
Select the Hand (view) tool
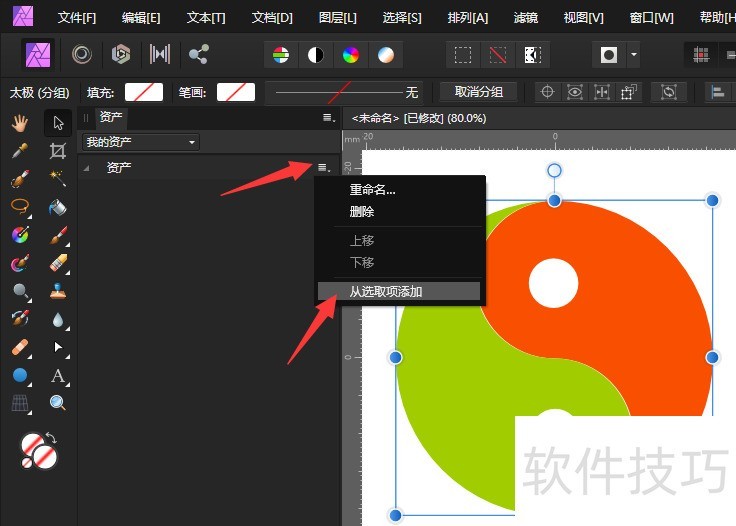click(x=20, y=123)
